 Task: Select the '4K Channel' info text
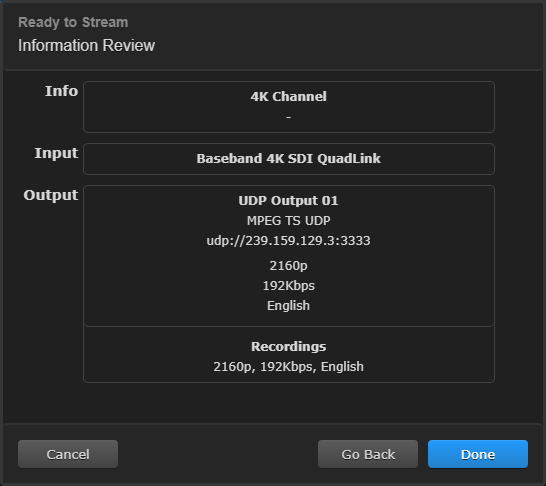click(289, 96)
